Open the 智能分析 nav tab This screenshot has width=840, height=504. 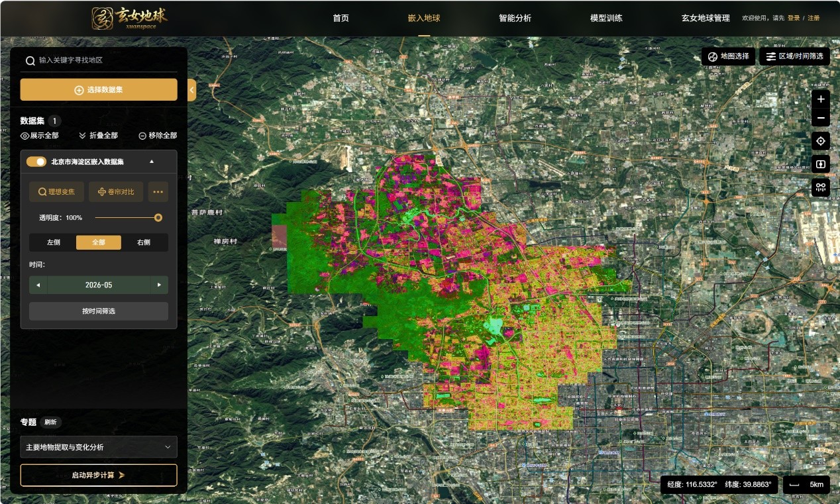click(x=515, y=18)
